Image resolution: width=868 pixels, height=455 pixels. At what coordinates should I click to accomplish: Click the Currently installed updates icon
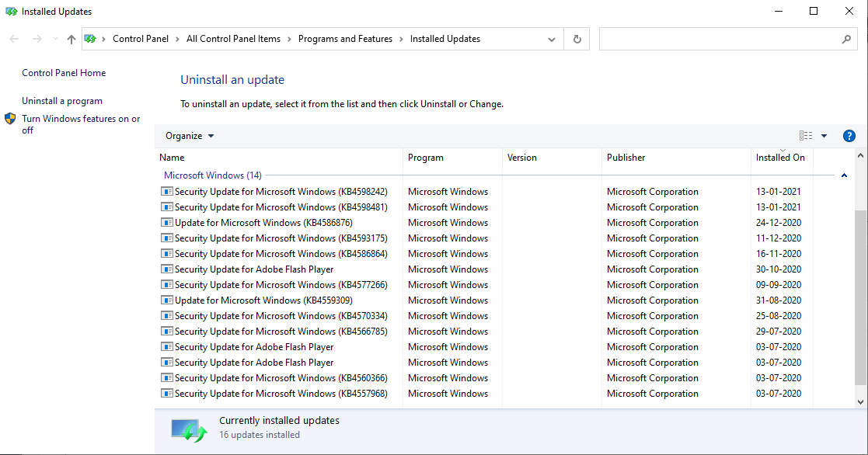pyautogui.click(x=189, y=429)
